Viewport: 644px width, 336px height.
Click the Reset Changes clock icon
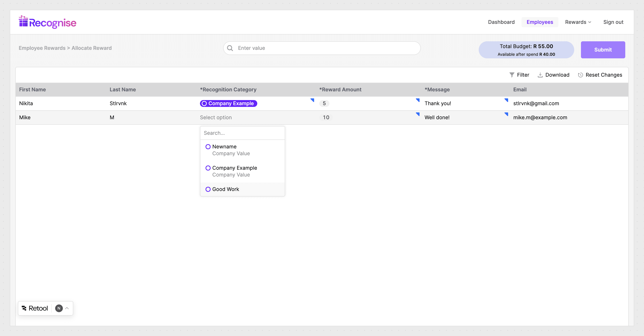coord(581,75)
